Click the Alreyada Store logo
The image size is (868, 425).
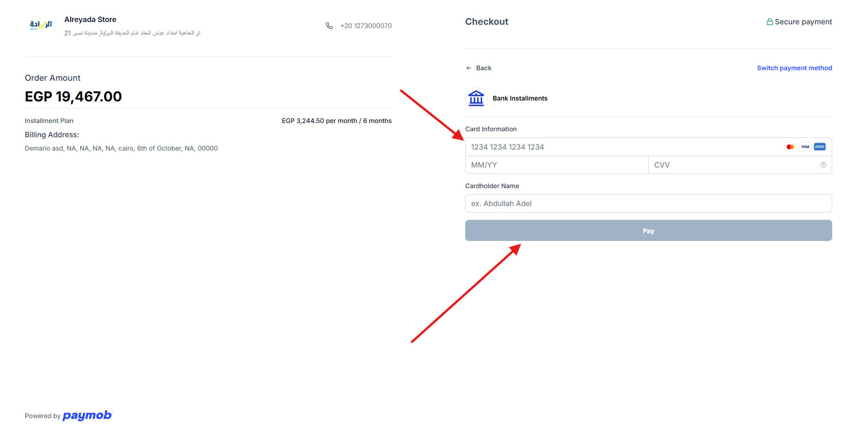point(40,25)
